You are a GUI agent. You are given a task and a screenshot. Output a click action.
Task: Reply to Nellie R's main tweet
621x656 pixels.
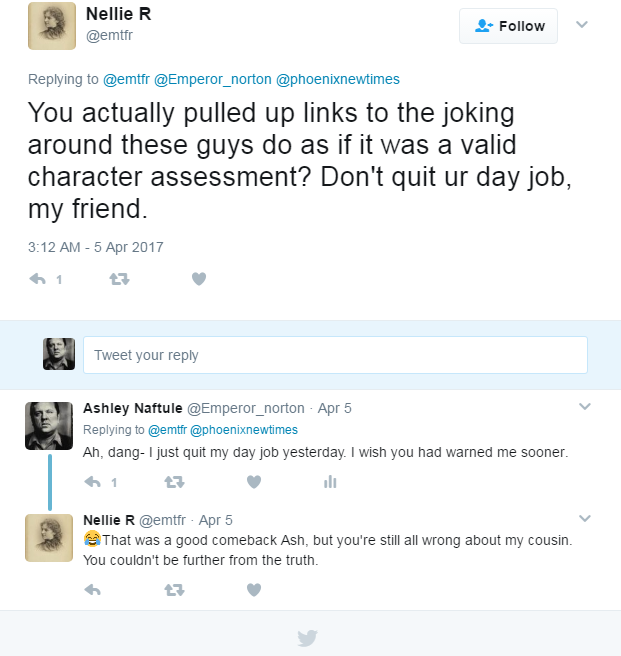(39, 280)
